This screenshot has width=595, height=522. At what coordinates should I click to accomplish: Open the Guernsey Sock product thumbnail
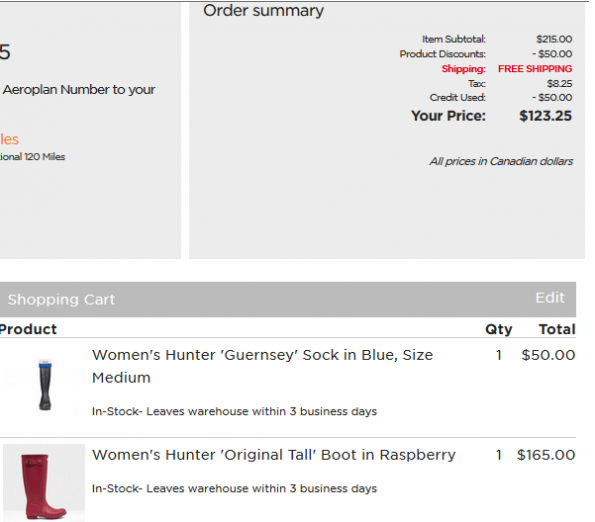45,385
